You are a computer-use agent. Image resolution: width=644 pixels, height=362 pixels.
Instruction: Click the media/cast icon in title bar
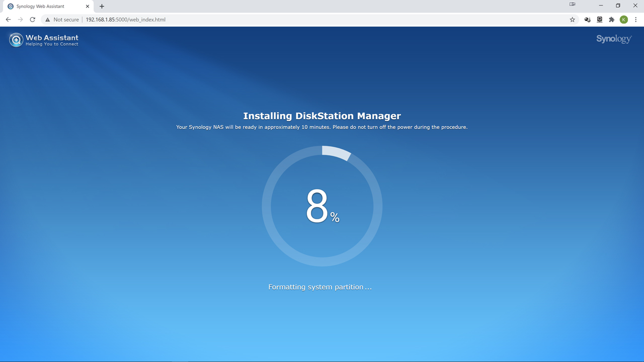click(573, 5)
